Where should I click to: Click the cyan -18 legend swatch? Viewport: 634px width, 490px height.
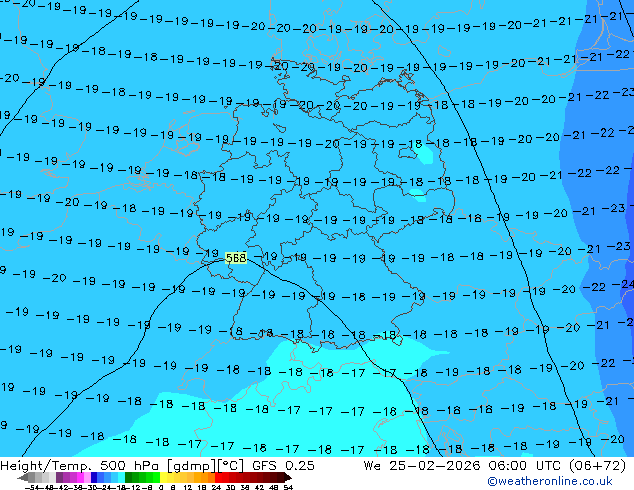(x=121, y=477)
